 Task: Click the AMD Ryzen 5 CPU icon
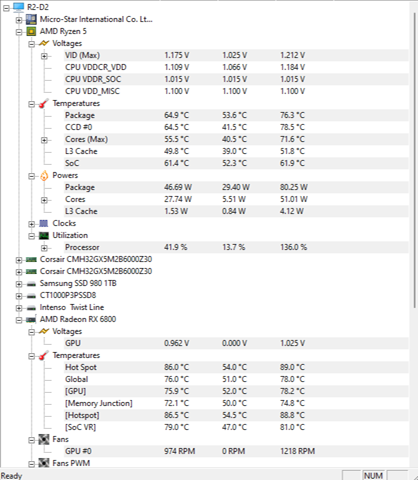[31, 31]
